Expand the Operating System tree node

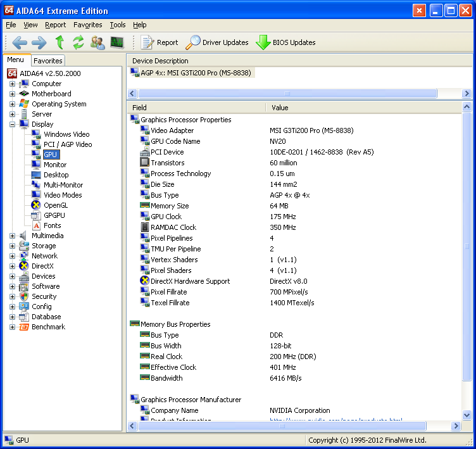[x=12, y=104]
